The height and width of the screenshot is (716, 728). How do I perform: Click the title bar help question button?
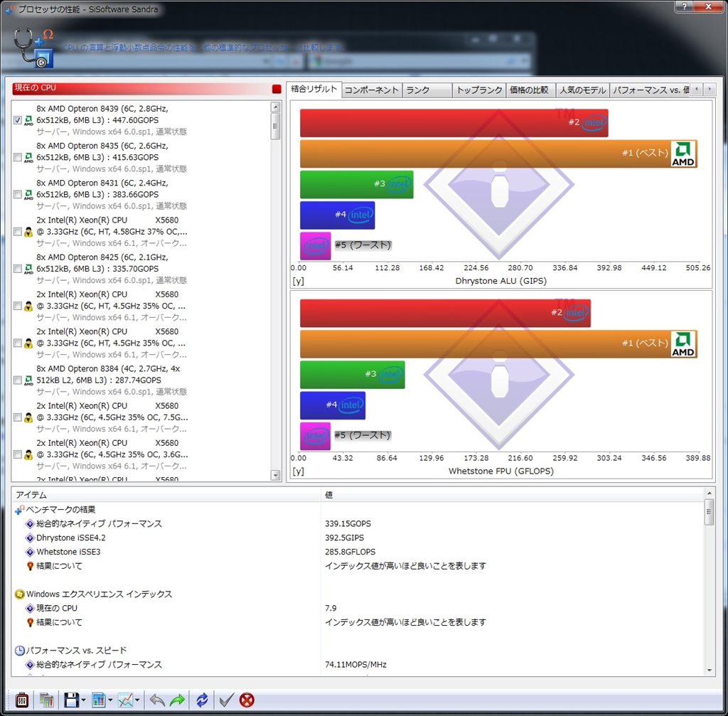(x=685, y=6)
